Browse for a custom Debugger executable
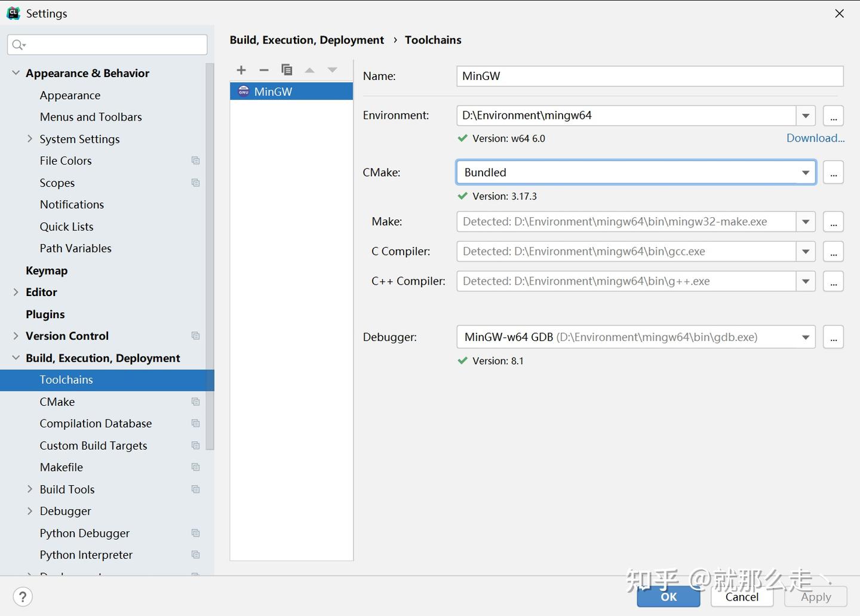The width and height of the screenshot is (860, 616). click(833, 337)
